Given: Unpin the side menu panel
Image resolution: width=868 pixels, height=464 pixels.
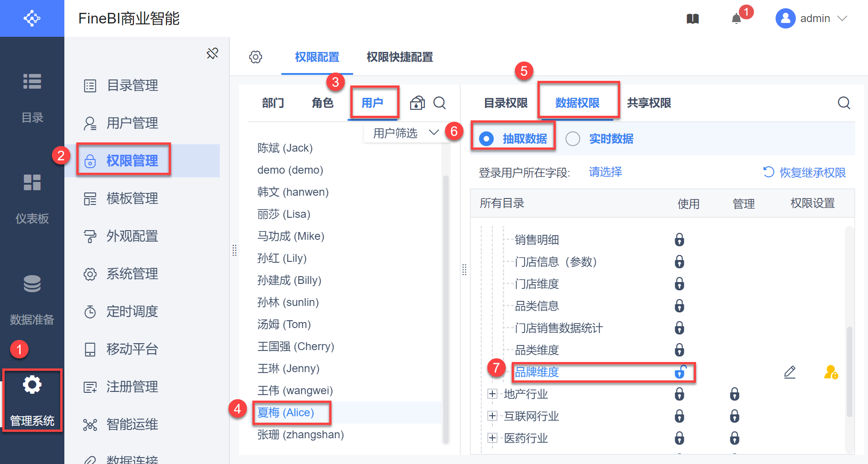Looking at the screenshot, I should point(212,53).
